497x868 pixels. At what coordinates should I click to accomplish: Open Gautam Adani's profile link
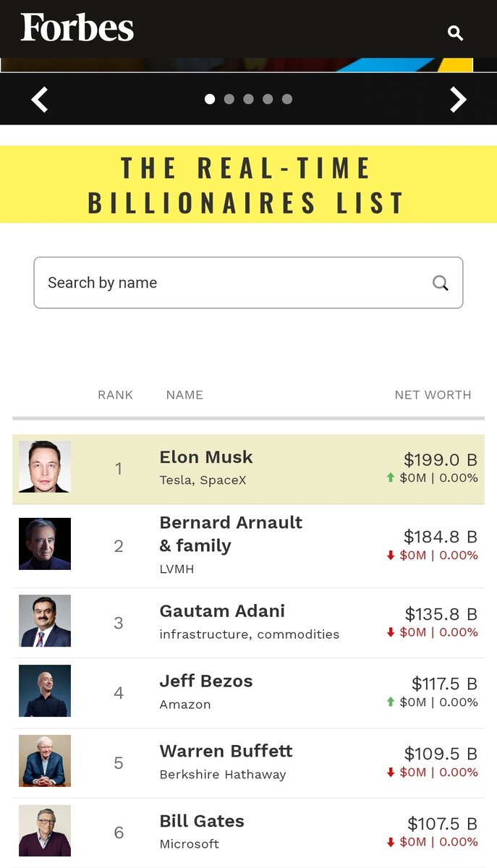[x=222, y=611]
